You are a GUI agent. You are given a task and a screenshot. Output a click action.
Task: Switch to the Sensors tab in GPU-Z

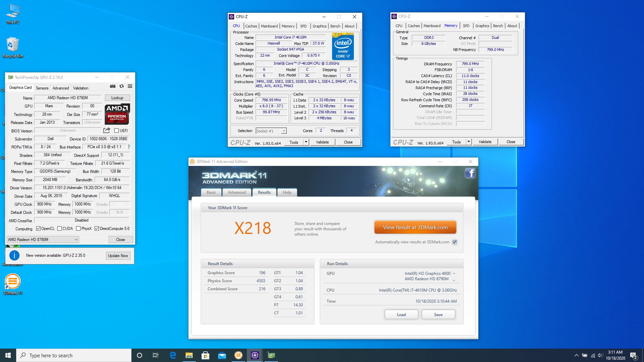pos(42,88)
